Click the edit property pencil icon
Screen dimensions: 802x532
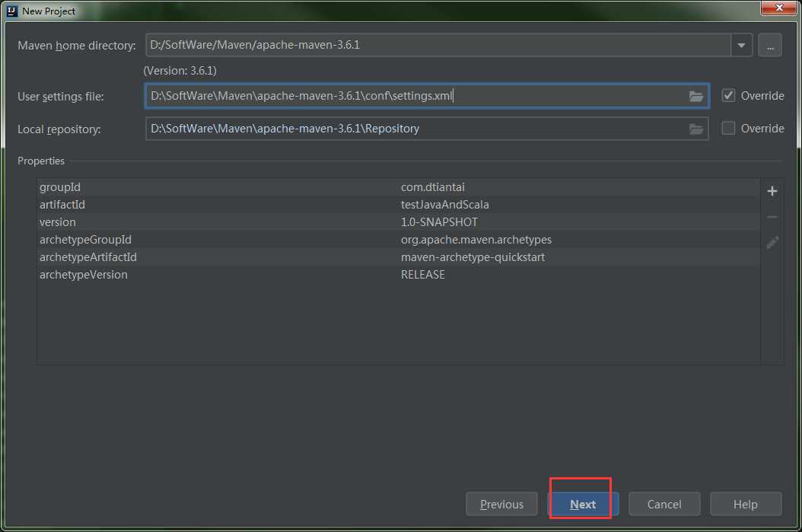coord(772,243)
